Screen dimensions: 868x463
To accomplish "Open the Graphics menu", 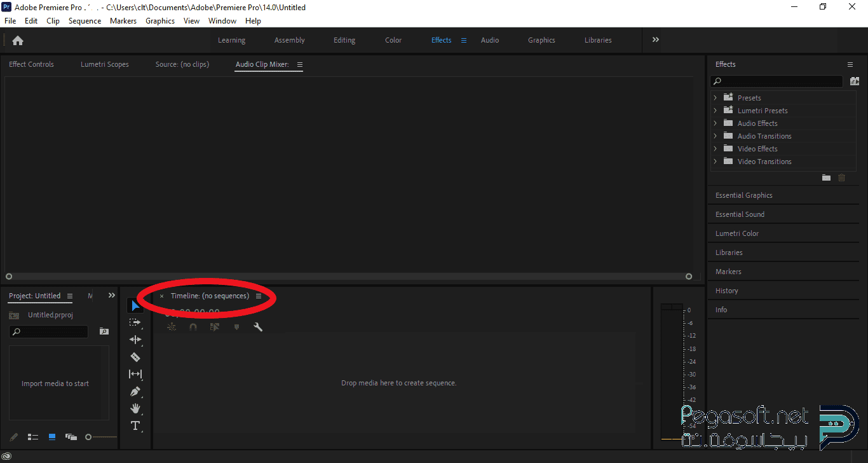I will coord(160,21).
